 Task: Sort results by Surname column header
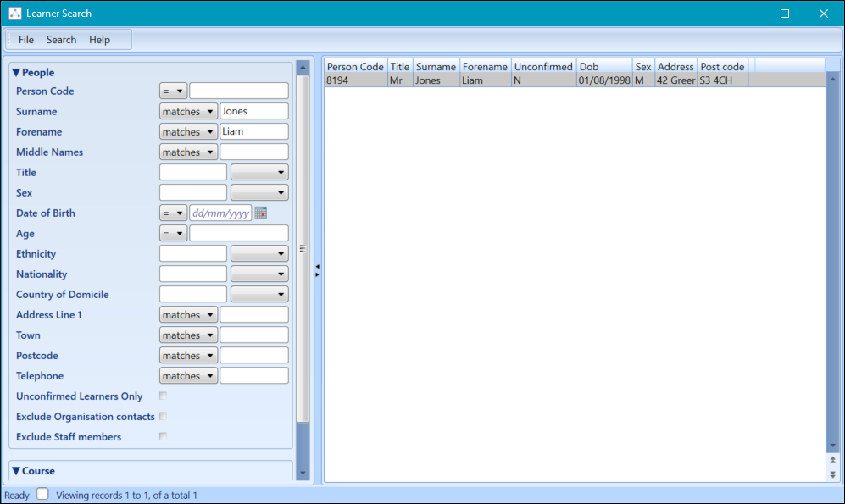436,67
